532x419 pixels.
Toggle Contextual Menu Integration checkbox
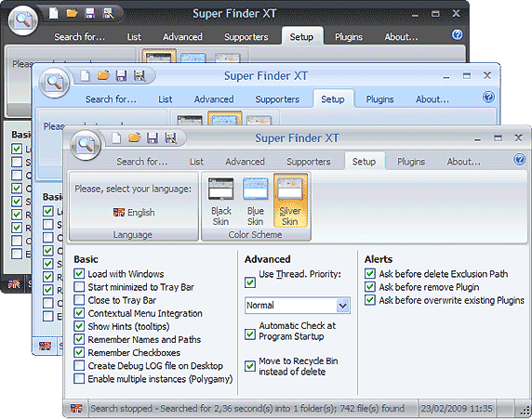tap(79, 313)
